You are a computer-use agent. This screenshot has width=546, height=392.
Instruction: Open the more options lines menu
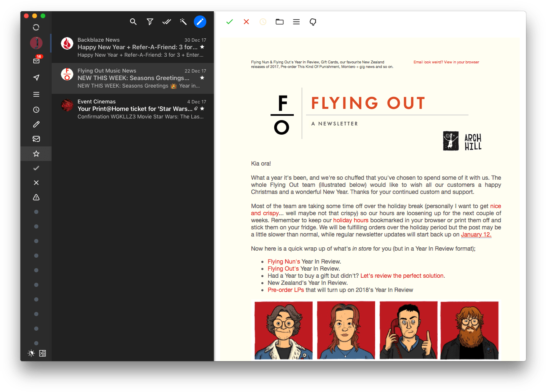click(296, 22)
